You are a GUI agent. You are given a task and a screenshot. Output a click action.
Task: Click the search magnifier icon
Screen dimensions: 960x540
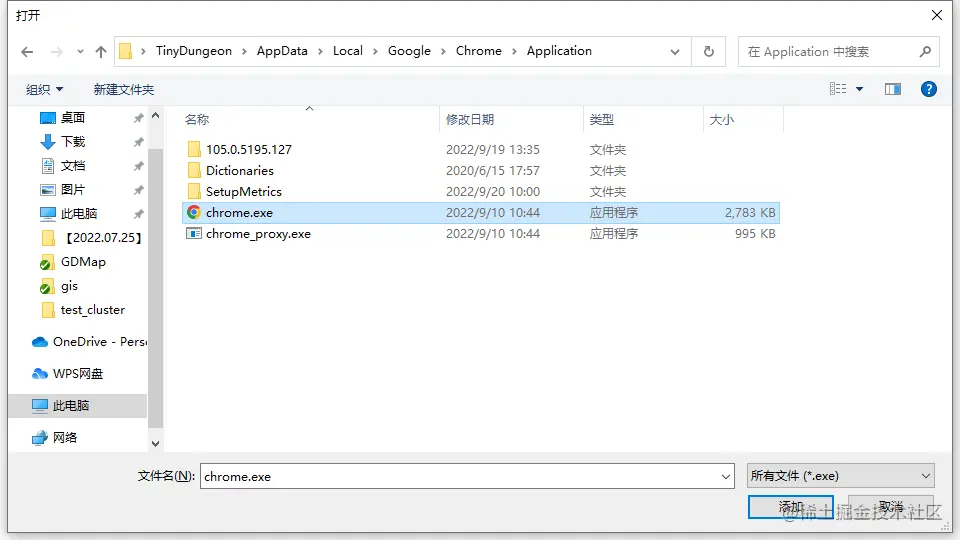coord(925,51)
